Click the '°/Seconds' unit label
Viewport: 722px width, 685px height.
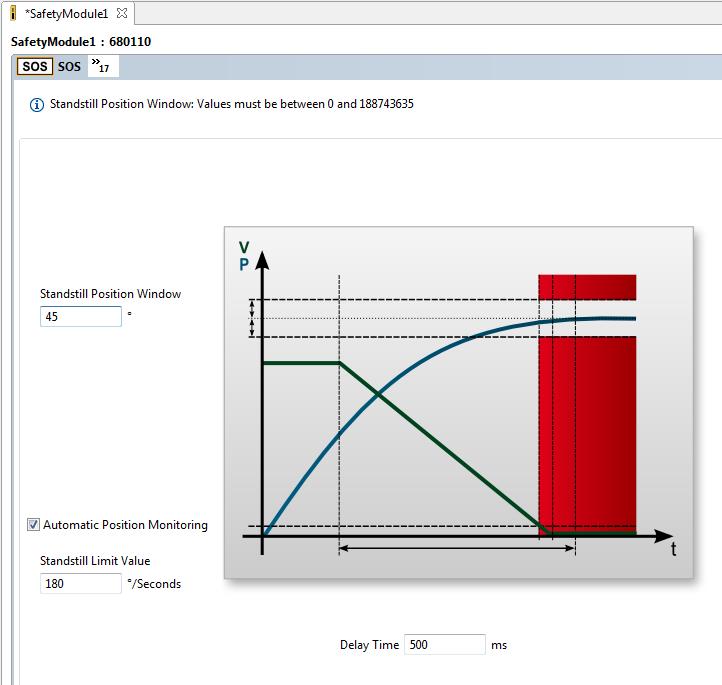[x=154, y=584]
